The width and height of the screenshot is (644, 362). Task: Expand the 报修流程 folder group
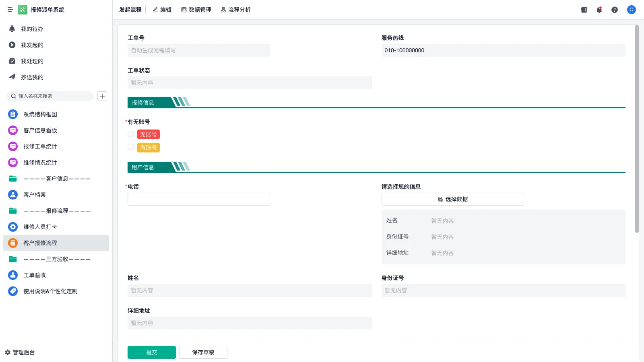56,211
